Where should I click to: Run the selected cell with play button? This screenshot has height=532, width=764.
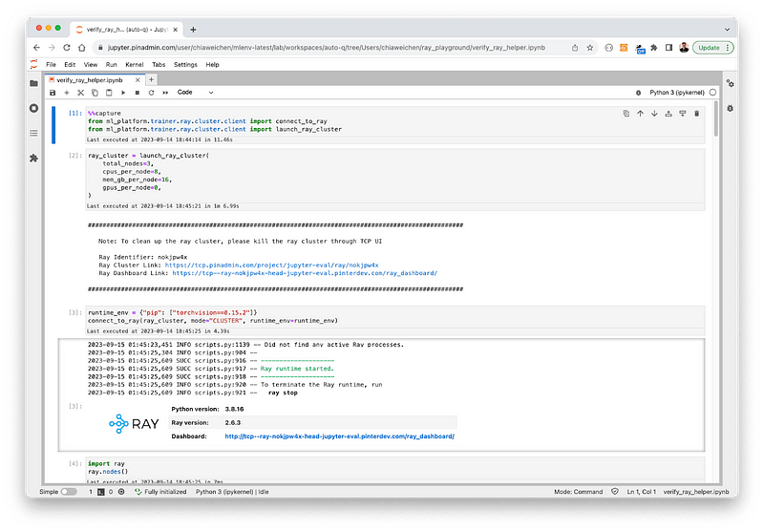tap(123, 93)
